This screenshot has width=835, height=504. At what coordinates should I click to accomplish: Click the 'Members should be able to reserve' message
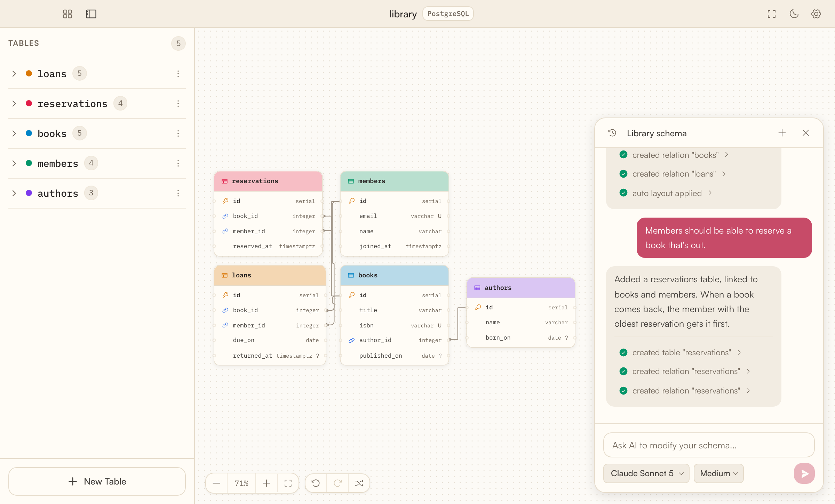click(x=724, y=238)
